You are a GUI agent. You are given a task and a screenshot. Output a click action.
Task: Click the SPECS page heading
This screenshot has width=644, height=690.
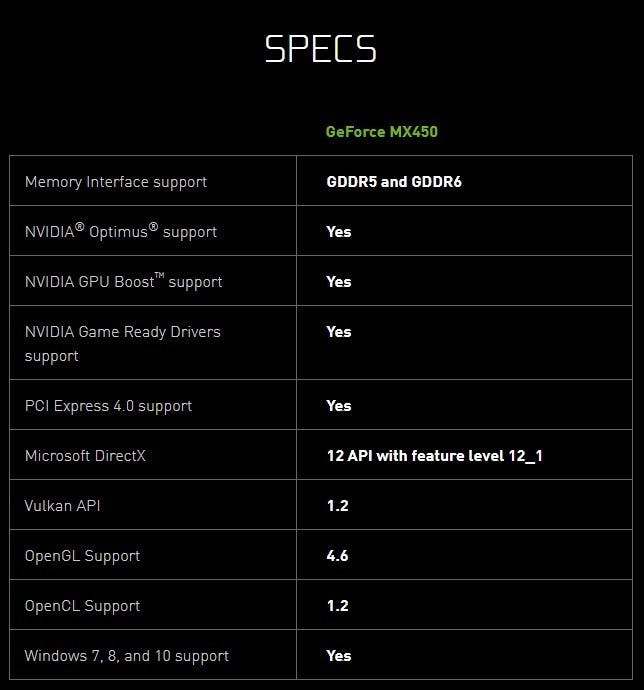pos(321,49)
